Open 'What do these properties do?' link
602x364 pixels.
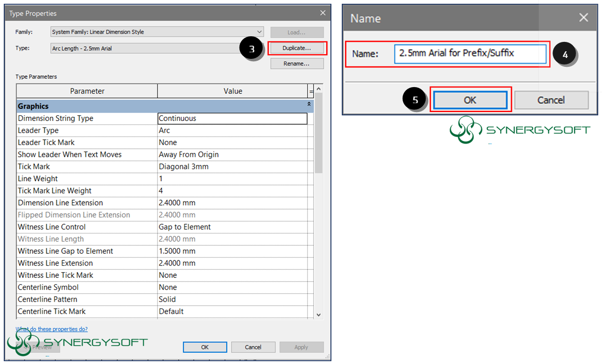[52, 329]
